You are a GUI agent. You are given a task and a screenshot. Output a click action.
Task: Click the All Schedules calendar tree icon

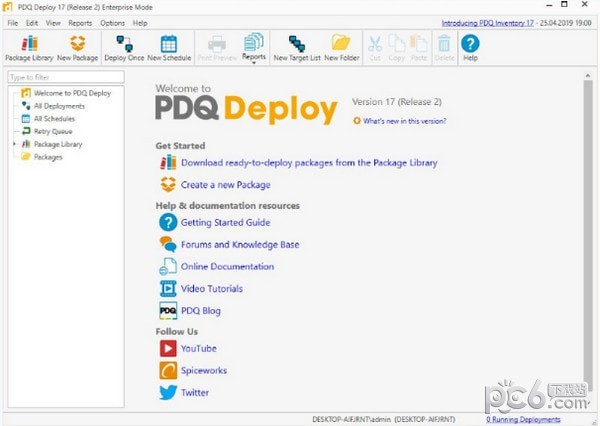[26, 119]
